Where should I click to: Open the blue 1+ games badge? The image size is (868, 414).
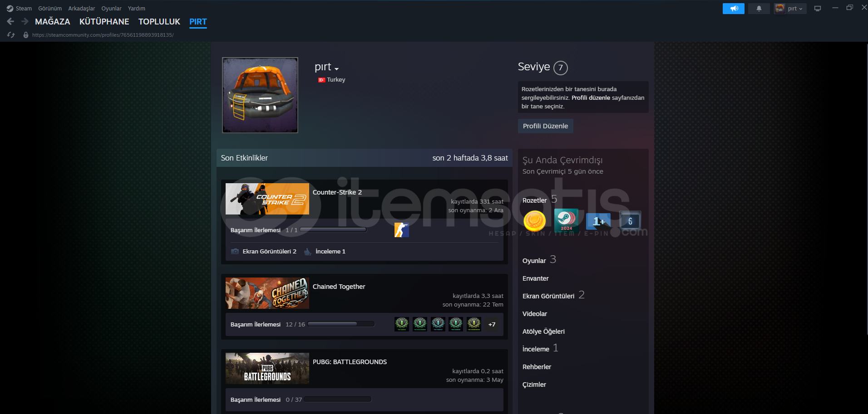[598, 221]
